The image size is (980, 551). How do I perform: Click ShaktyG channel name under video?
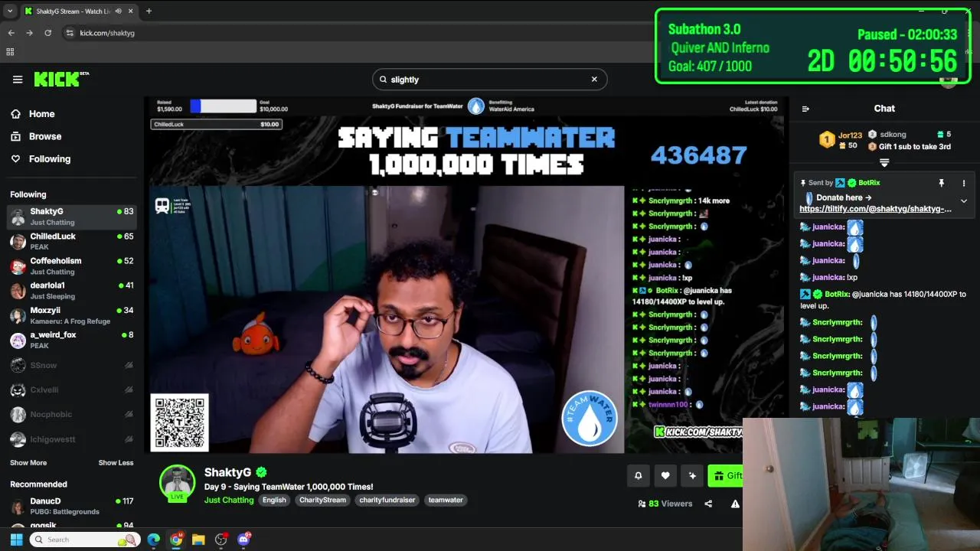click(x=228, y=472)
